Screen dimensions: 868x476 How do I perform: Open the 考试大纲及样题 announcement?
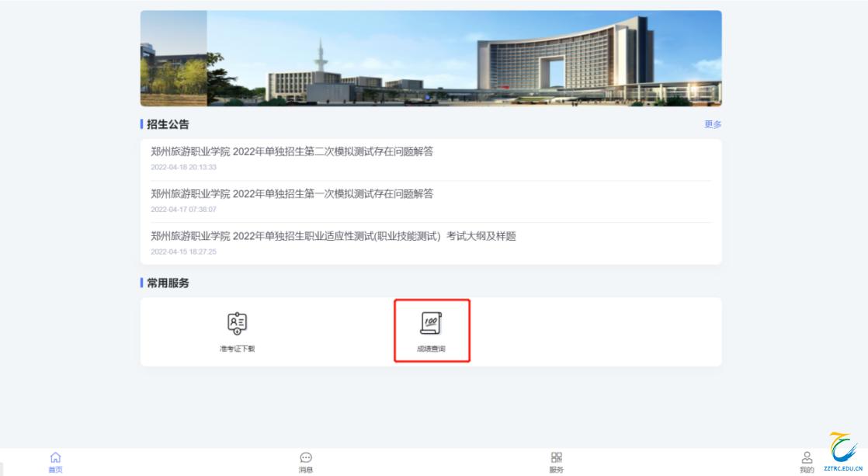[333, 236]
